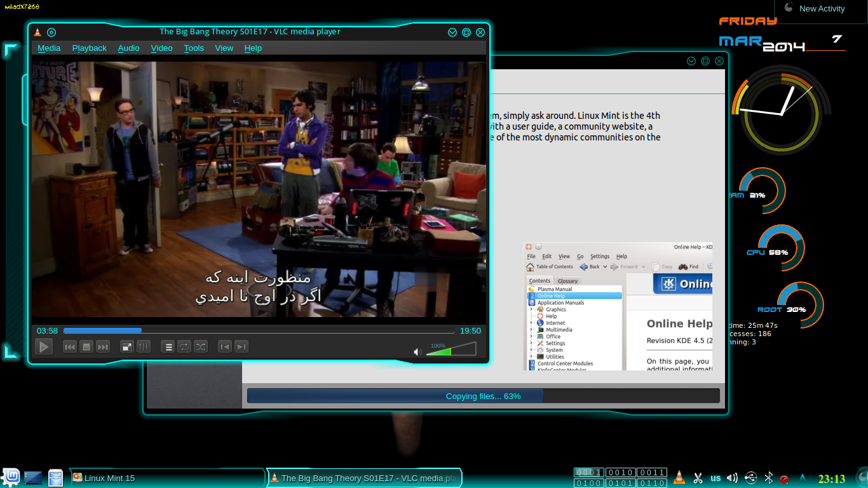Toggle random shuffle playback
This screenshot has height=488, width=868.
coord(201,346)
